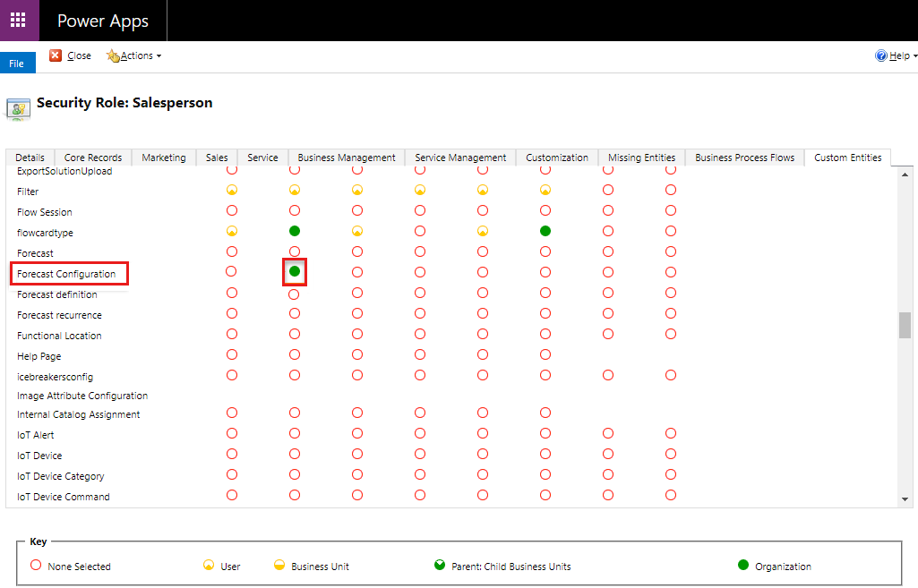Viewport: 918px width, 588px height.
Task: Click the Actions star icon
Action: pos(113,55)
